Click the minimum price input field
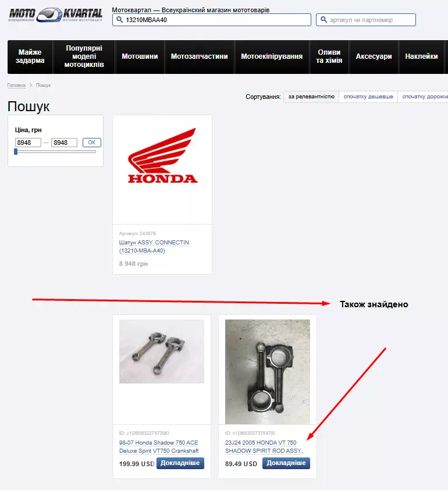Image resolution: width=448 pixels, height=490 pixels. coord(28,143)
